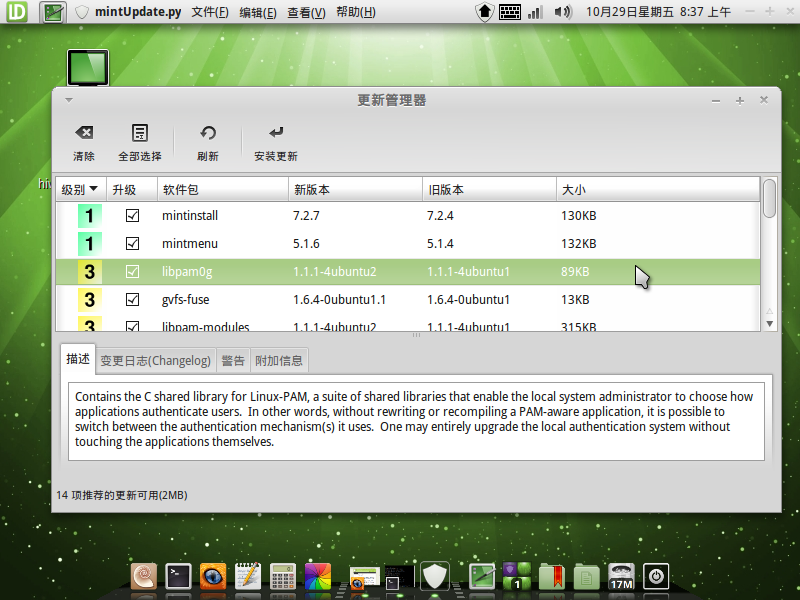Uncheck the libpam0g upgrade checkbox
800x600 pixels.
click(x=132, y=271)
